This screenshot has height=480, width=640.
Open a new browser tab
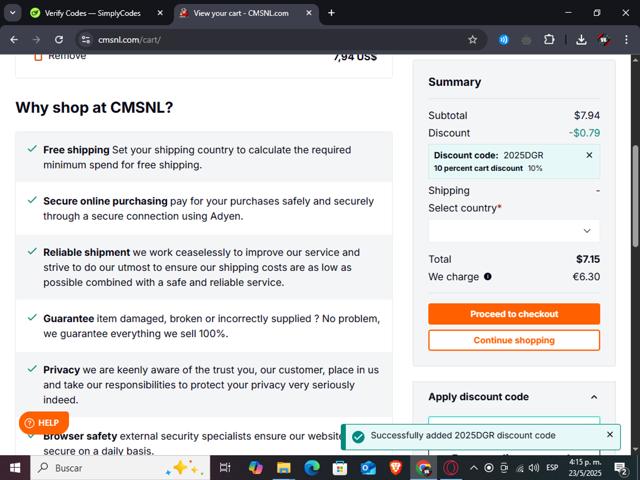(331, 13)
